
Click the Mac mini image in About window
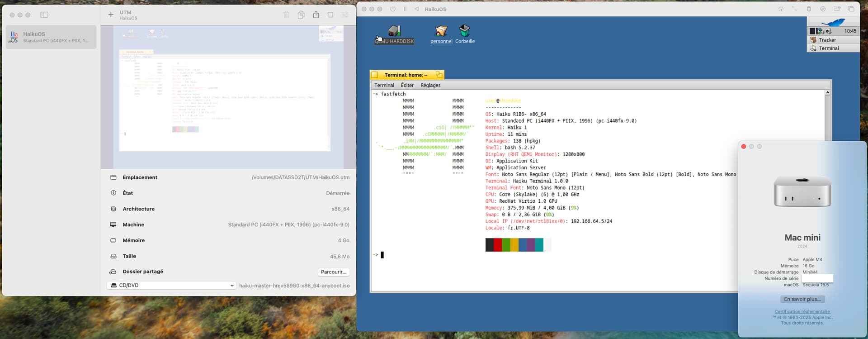[802, 192]
